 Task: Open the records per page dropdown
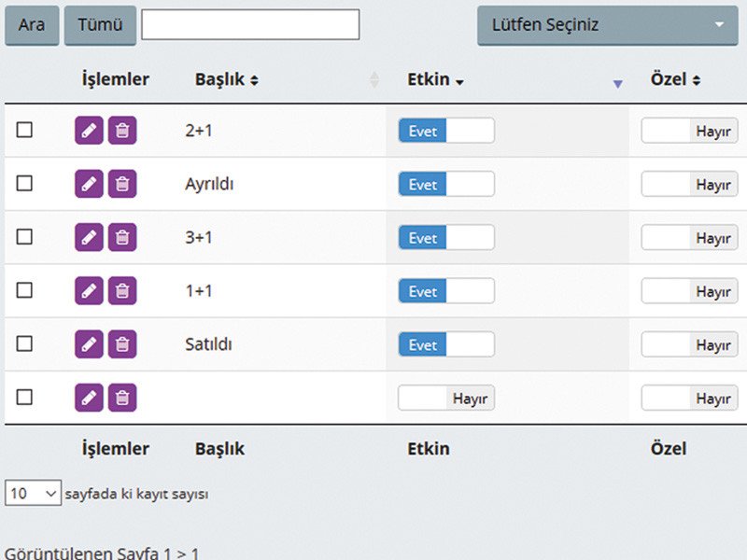(x=34, y=493)
